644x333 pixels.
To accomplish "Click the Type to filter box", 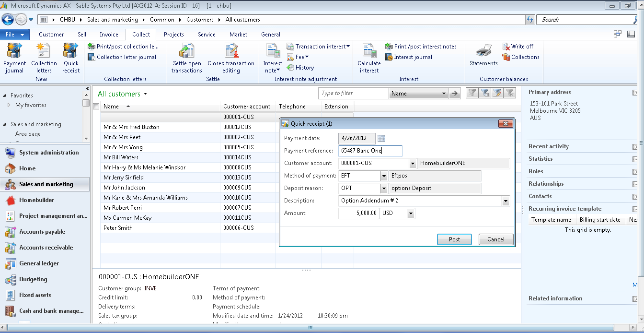I will point(353,94).
